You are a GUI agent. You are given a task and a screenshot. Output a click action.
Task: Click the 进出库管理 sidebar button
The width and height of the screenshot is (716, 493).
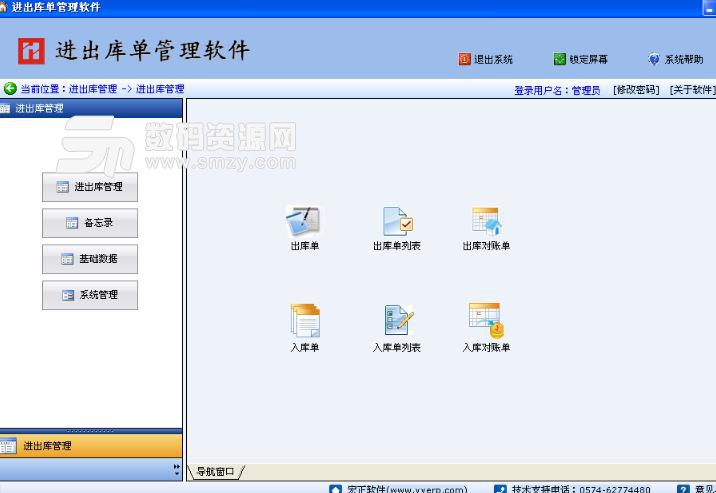point(90,187)
